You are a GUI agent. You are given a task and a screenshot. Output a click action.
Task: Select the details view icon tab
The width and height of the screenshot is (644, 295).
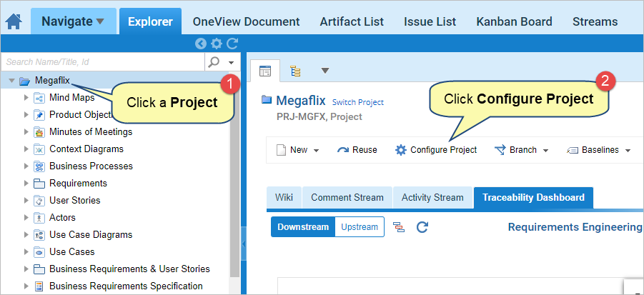pos(265,71)
